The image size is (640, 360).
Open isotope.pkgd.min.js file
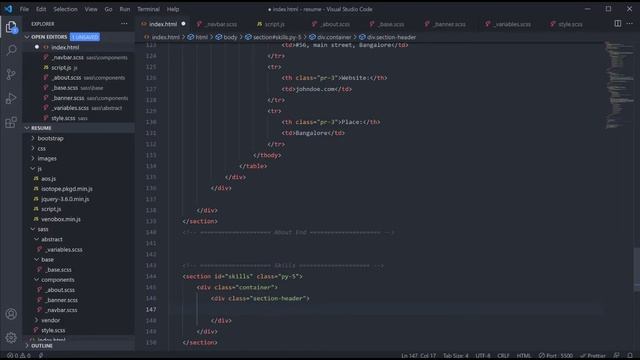[x=67, y=189]
